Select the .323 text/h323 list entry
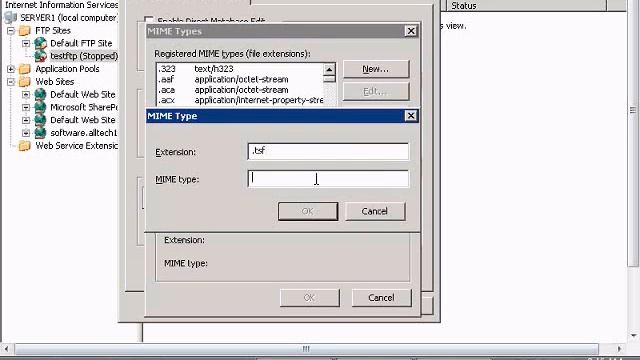The height and width of the screenshot is (360, 640). click(x=240, y=69)
